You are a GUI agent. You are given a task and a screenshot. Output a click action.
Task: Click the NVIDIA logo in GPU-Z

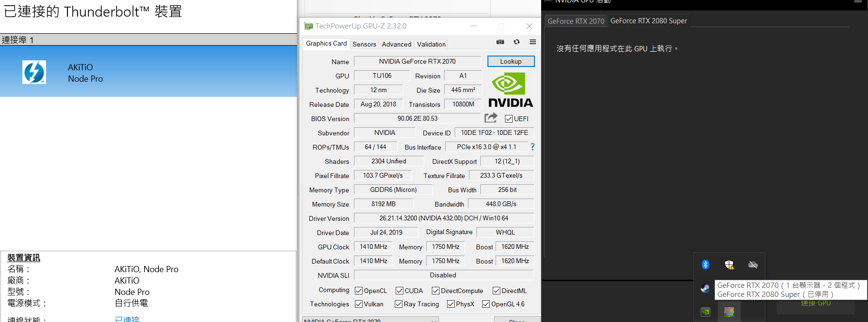(511, 89)
